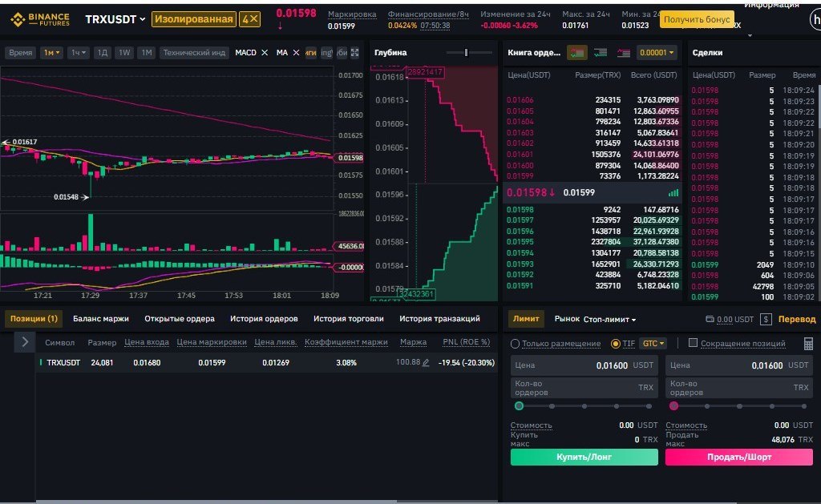Click the sell-side Цена price field
The width and height of the screenshot is (821, 504).
738,365
